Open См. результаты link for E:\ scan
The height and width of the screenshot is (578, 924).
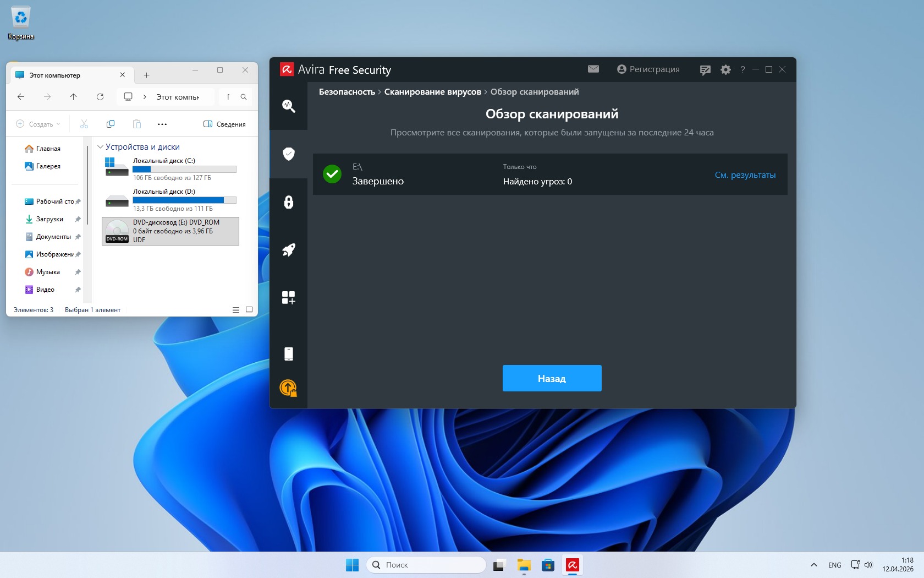(745, 175)
